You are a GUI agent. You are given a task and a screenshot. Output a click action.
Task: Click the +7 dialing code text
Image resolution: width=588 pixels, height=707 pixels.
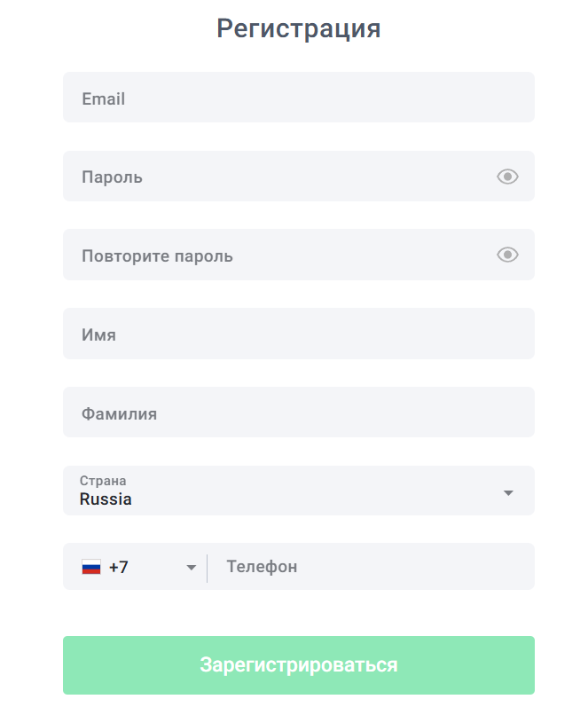click(119, 568)
